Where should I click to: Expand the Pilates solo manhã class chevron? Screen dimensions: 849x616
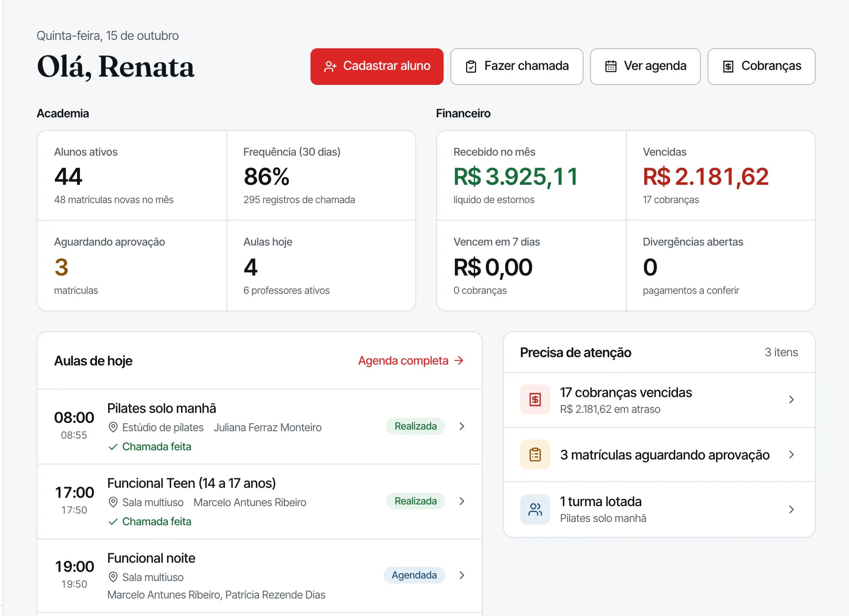462,426
